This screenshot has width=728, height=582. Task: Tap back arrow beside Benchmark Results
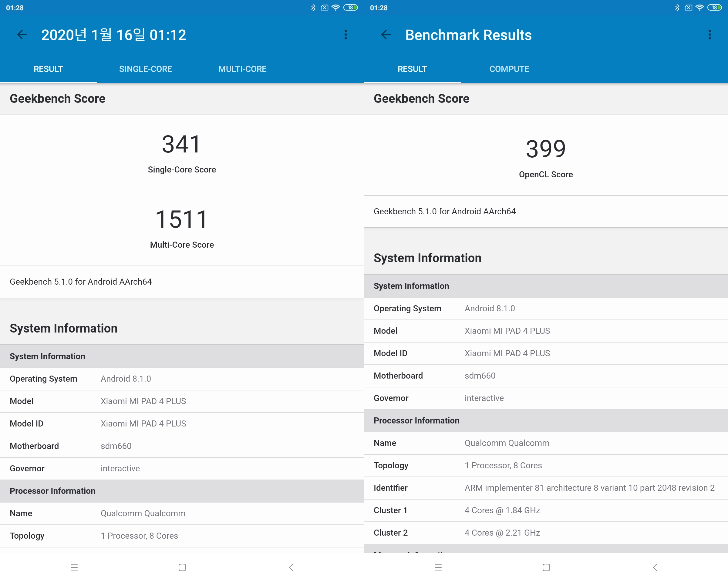pos(386,35)
